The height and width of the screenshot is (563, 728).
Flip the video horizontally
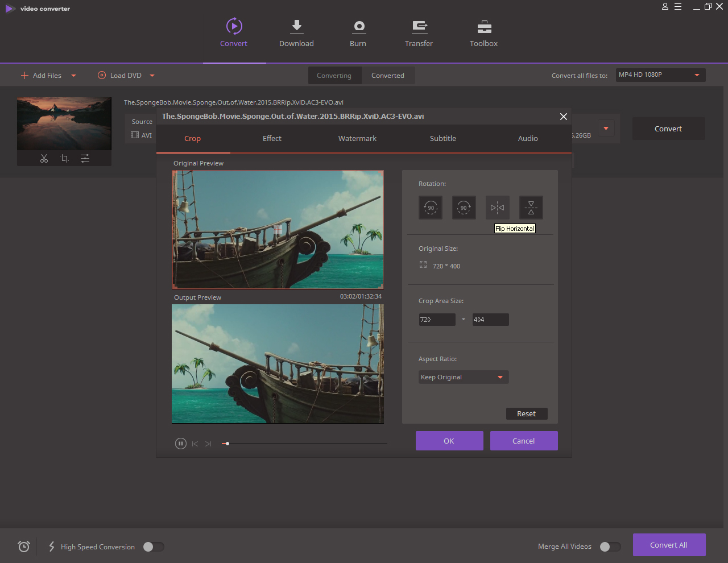(498, 208)
